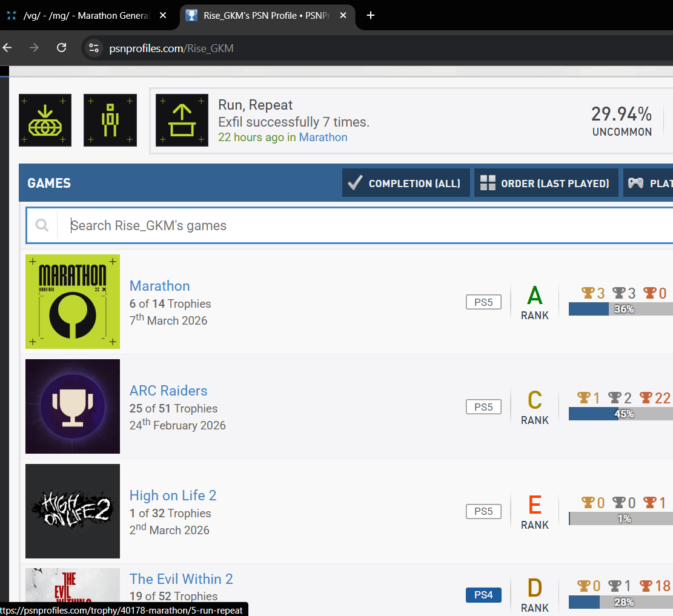Click the GAMES section header

coord(49,184)
